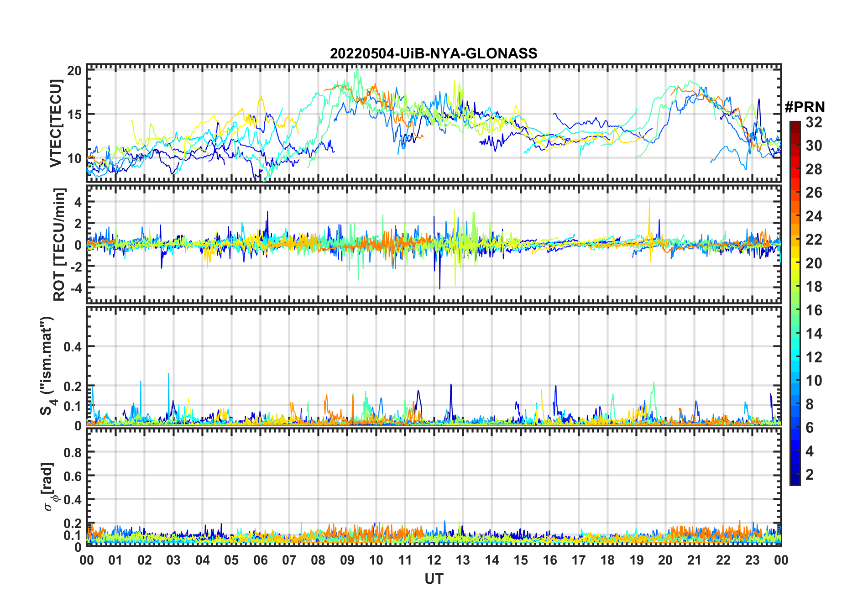Viewport: 868px width, 607px height.
Task: Click the 30 label on the PRN colorbar
Action: 814,146
